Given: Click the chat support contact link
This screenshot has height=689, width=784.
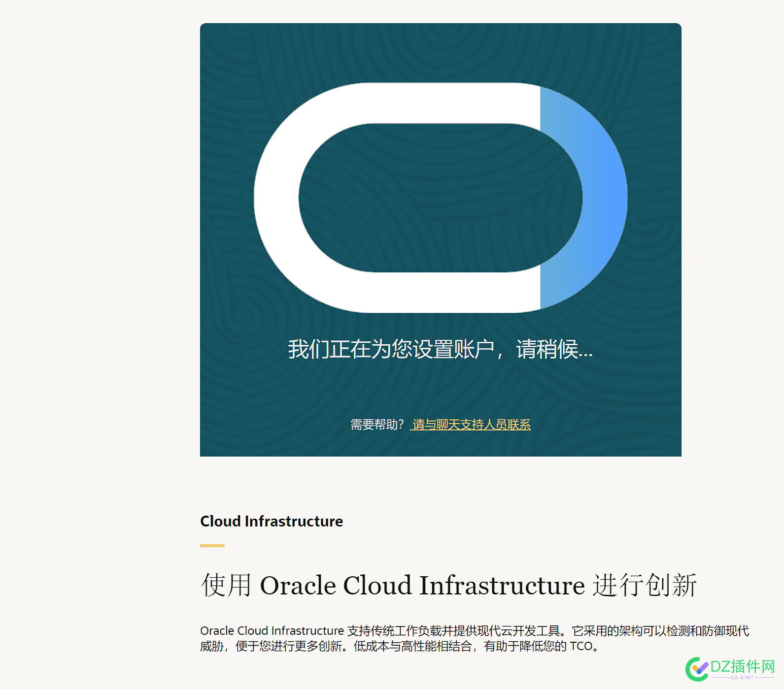Looking at the screenshot, I should point(472,425).
